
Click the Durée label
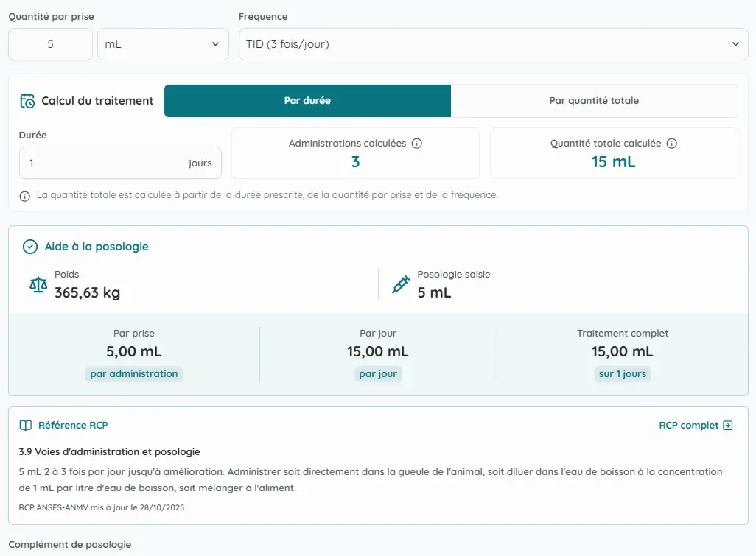32,135
